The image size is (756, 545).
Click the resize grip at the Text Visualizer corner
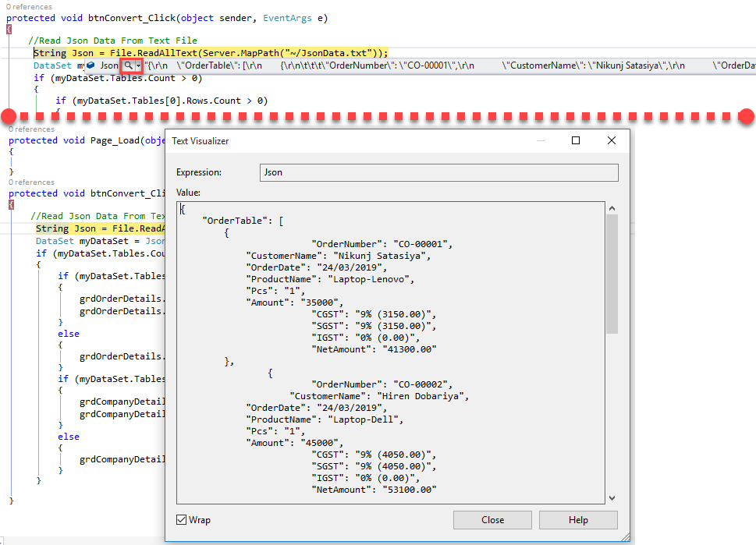coord(624,536)
